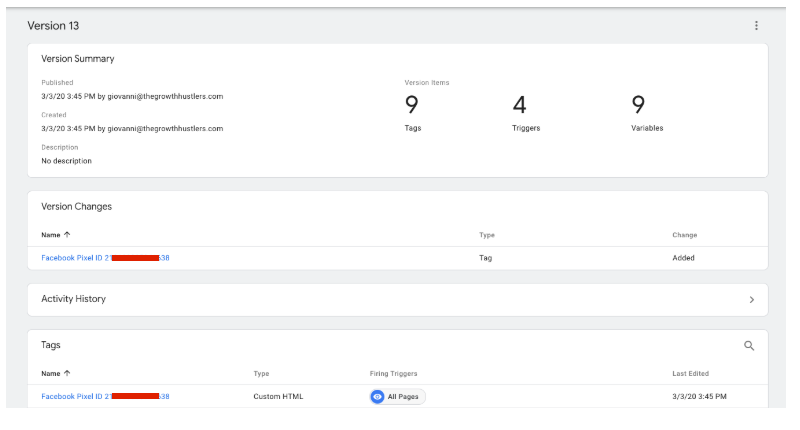800x430 pixels.
Task: Click the Type column header in Version Changes
Action: pyautogui.click(x=487, y=235)
